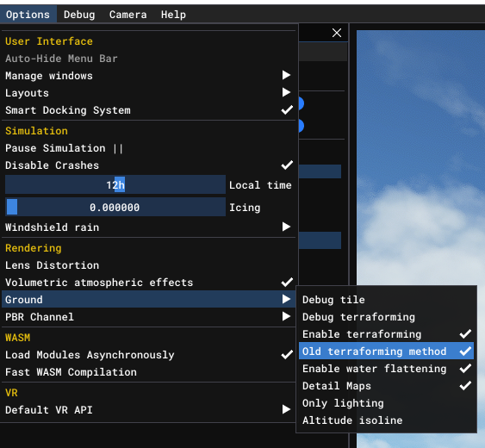
Task: Click the arrow icon next to Manage windows
Action: point(286,75)
